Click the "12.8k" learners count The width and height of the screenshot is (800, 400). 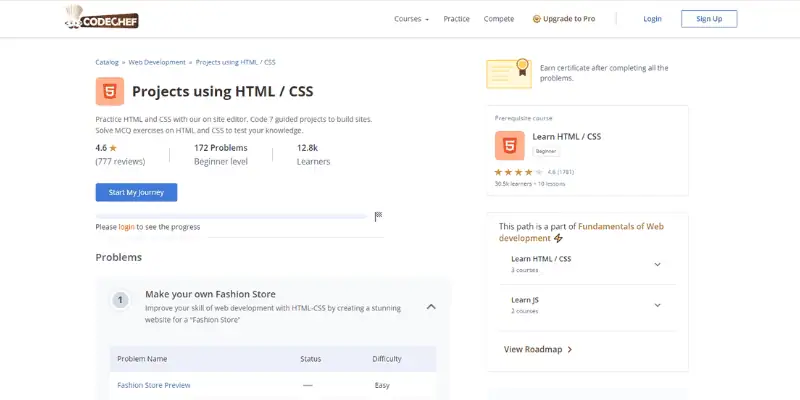click(307, 148)
